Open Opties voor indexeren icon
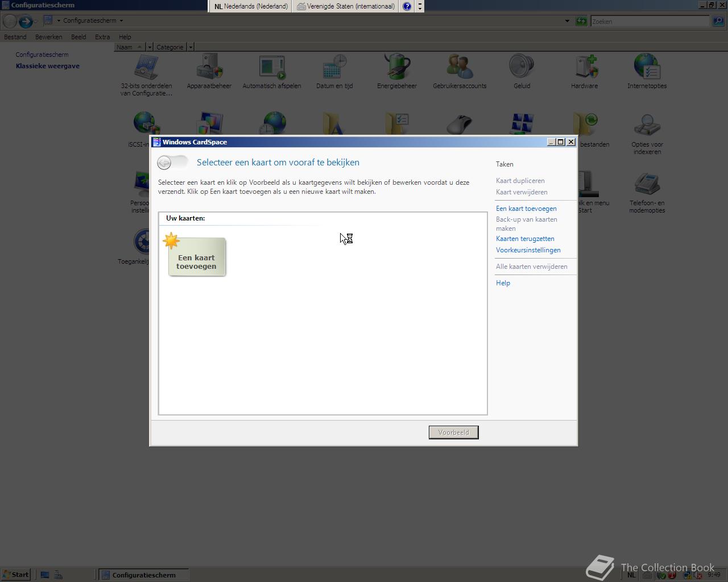The image size is (728, 582). [x=647, y=134]
